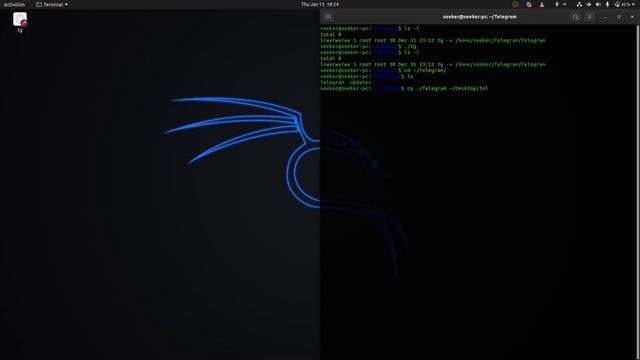Click the terminal vertical scrollbar
The image size is (640, 360).
click(638, 192)
